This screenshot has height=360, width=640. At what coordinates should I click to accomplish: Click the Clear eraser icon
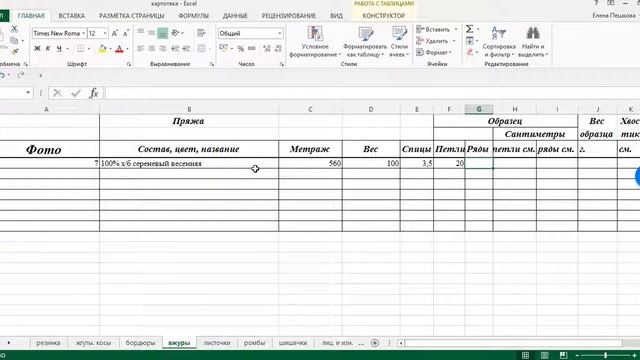point(469,52)
